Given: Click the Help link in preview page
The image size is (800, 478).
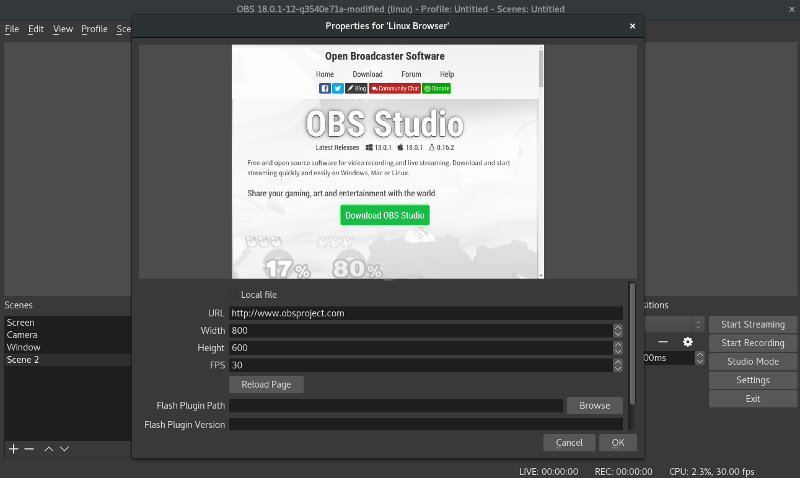Looking at the screenshot, I should pos(447,74).
